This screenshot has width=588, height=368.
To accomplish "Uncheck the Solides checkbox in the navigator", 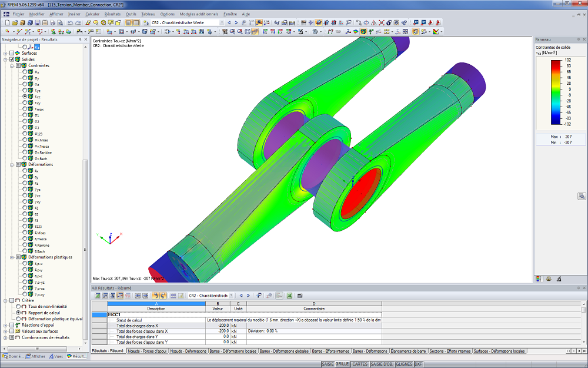I will tap(12, 59).
